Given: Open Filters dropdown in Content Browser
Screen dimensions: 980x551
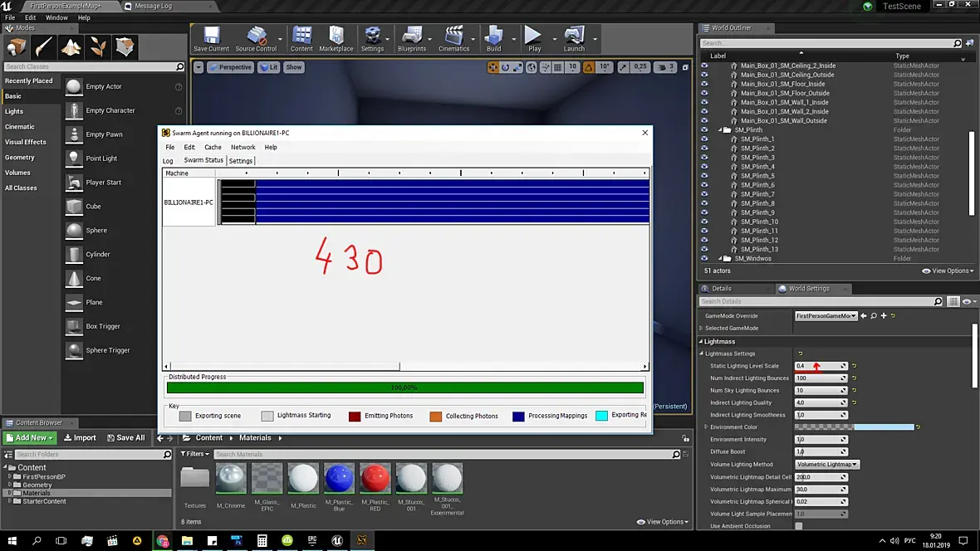Looking at the screenshot, I should 194,454.
